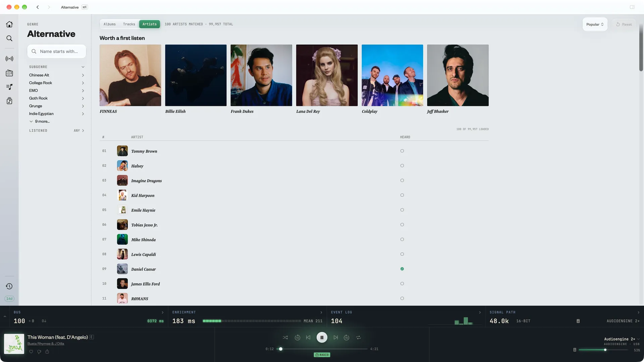Like the song with heart icon
The width and height of the screenshot is (644, 362).
coord(31,352)
